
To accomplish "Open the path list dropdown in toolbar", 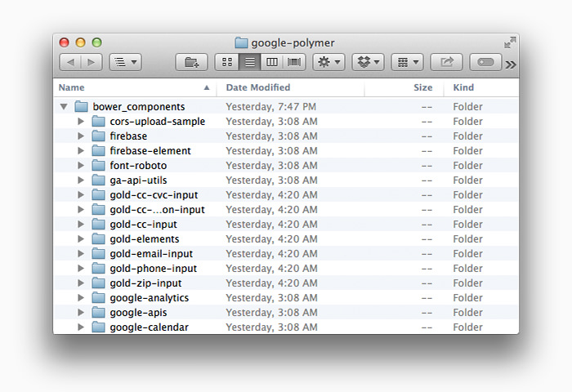I will click(x=126, y=62).
